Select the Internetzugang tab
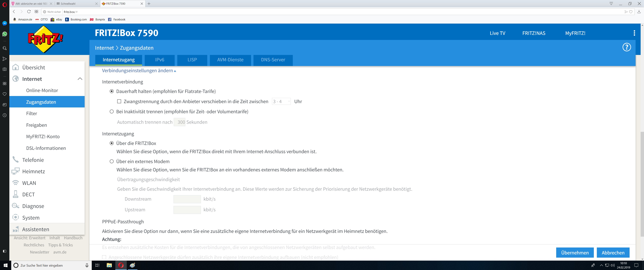The image size is (644, 270). [119, 60]
